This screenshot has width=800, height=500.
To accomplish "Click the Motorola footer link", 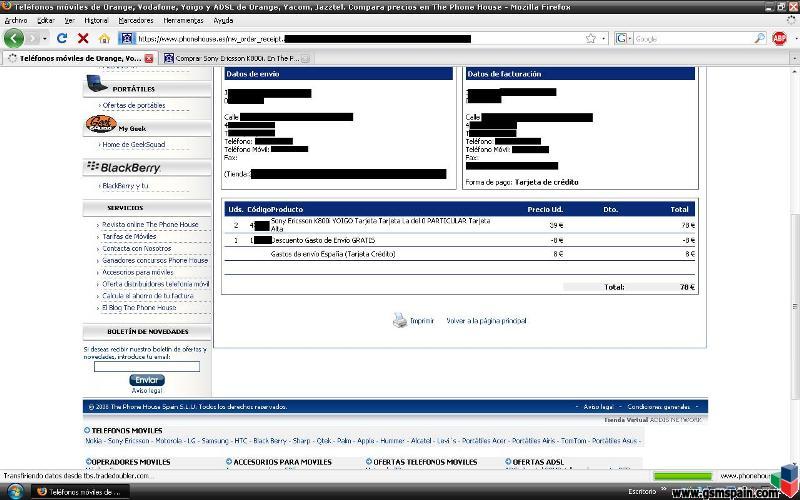I will pyautogui.click(x=168, y=440).
